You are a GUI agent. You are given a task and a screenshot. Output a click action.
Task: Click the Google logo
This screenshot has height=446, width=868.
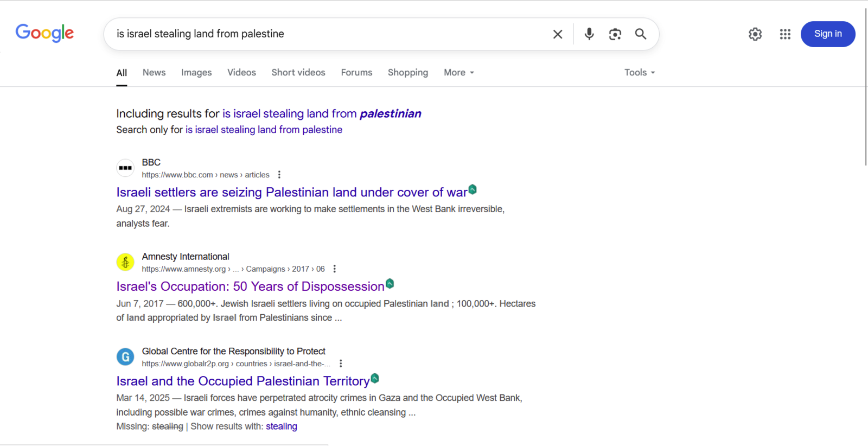[44, 33]
